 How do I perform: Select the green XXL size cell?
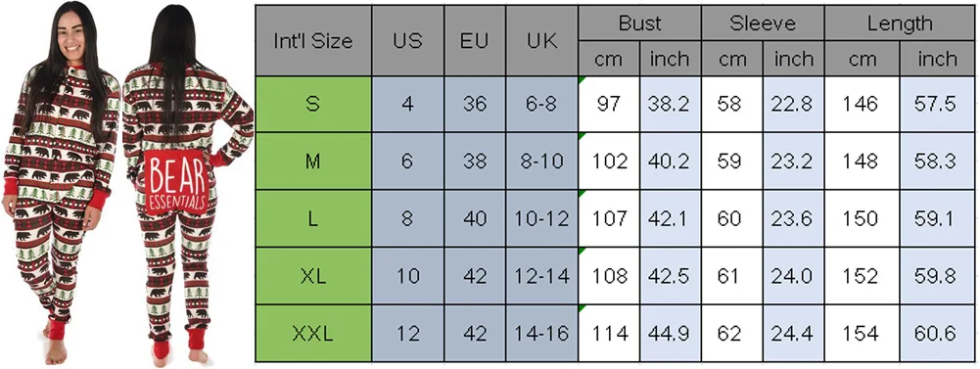(x=313, y=334)
